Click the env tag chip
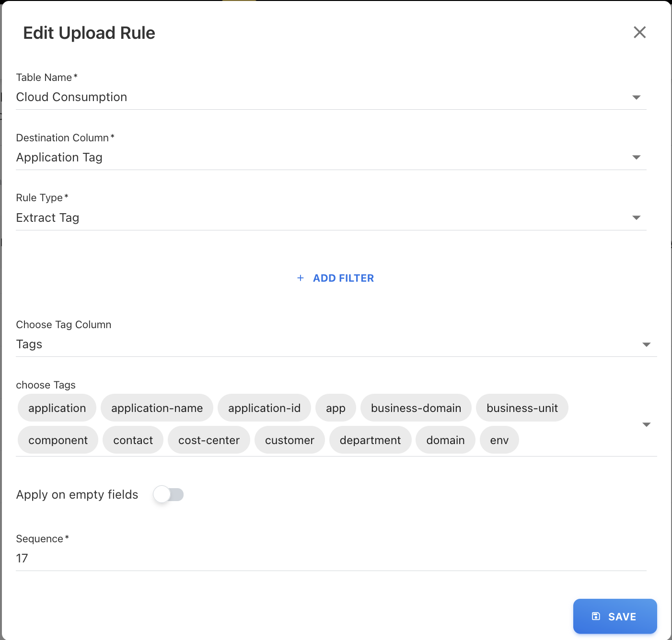This screenshot has height=640, width=672. [x=499, y=440]
